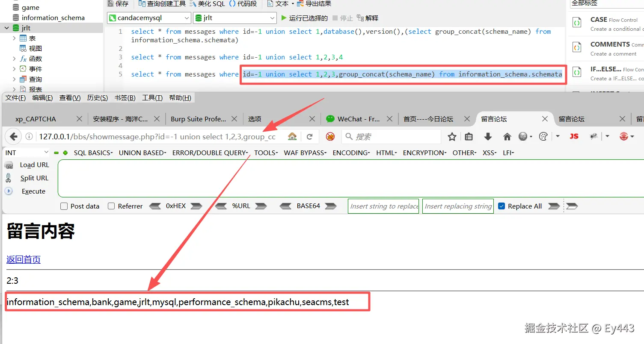Select the IF...ELSE snippet entry
644x344 pixels.
coord(608,74)
